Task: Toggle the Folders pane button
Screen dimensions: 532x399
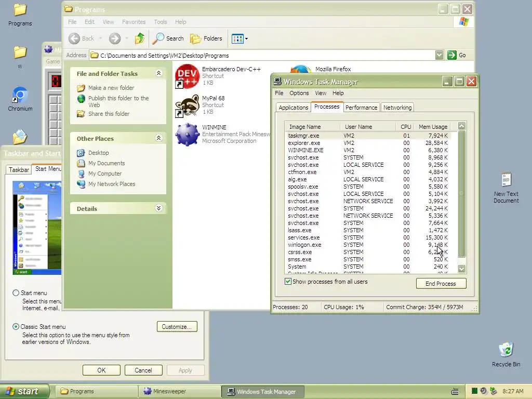Action: [x=206, y=38]
